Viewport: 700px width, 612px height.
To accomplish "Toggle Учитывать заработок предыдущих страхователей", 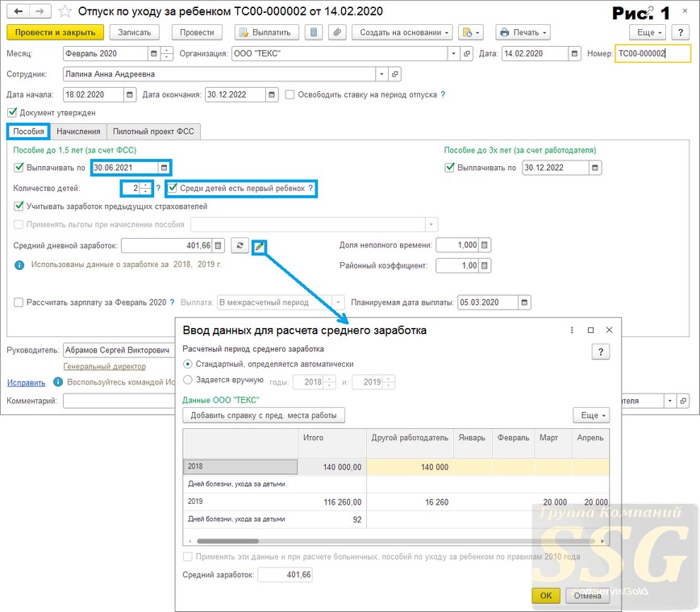I will (19, 206).
